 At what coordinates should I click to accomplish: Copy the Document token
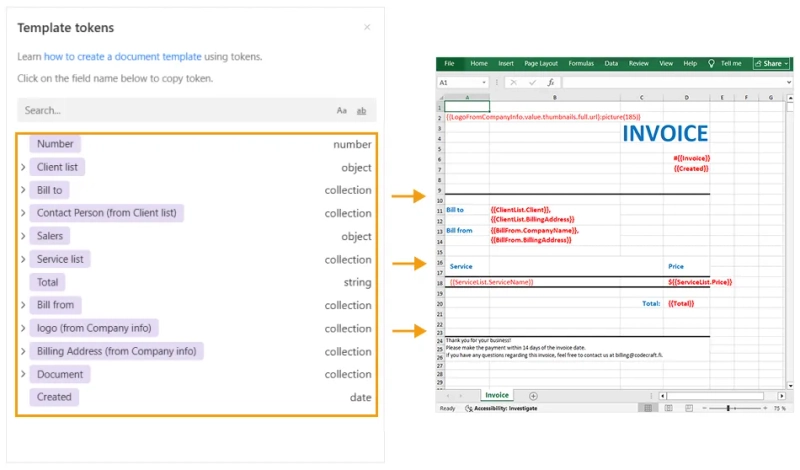point(60,374)
